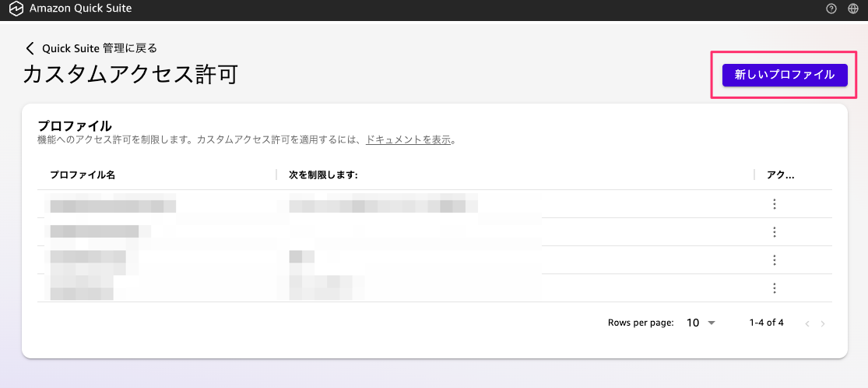Click the Amazon Quick Suite logo icon
Viewport: 868px width, 388px height.
pyautogui.click(x=14, y=9)
